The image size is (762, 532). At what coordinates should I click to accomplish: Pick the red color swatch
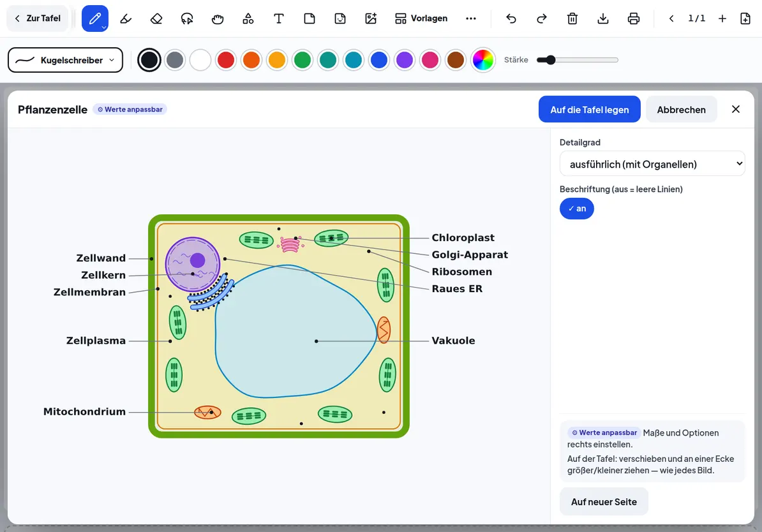(226, 60)
